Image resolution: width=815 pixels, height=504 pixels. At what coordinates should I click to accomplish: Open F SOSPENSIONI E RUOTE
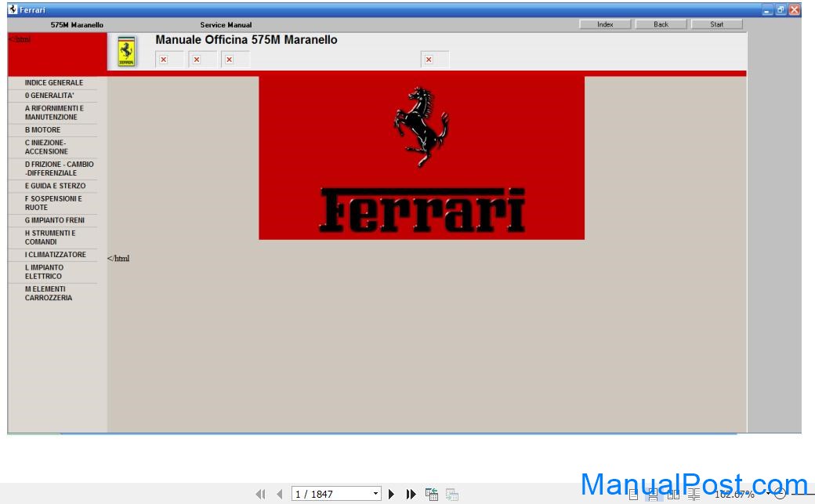tap(53, 203)
